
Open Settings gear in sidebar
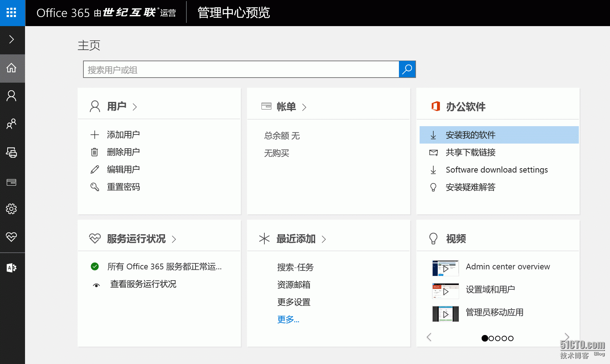[11, 209]
